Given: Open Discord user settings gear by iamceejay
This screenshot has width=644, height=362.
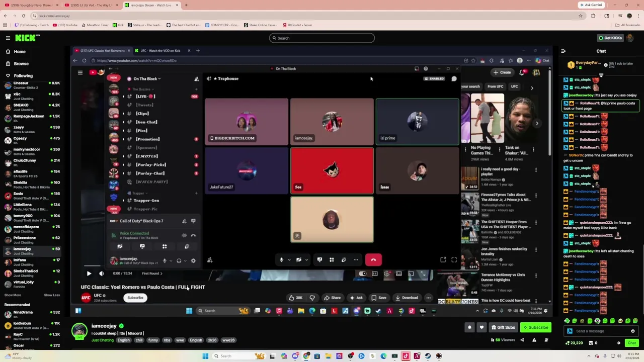Looking at the screenshot, I should tap(193, 260).
